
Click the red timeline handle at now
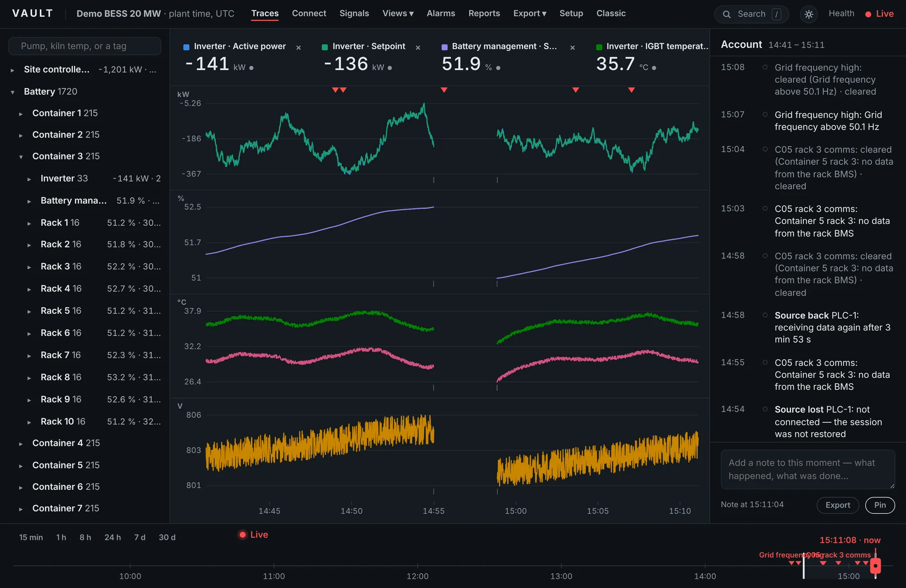pyautogui.click(x=876, y=566)
